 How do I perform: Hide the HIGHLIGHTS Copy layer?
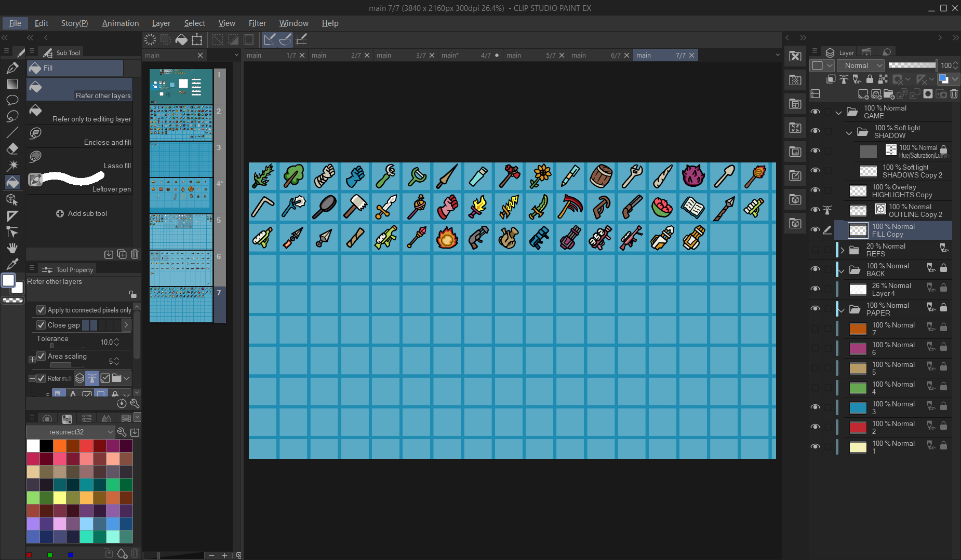815,190
